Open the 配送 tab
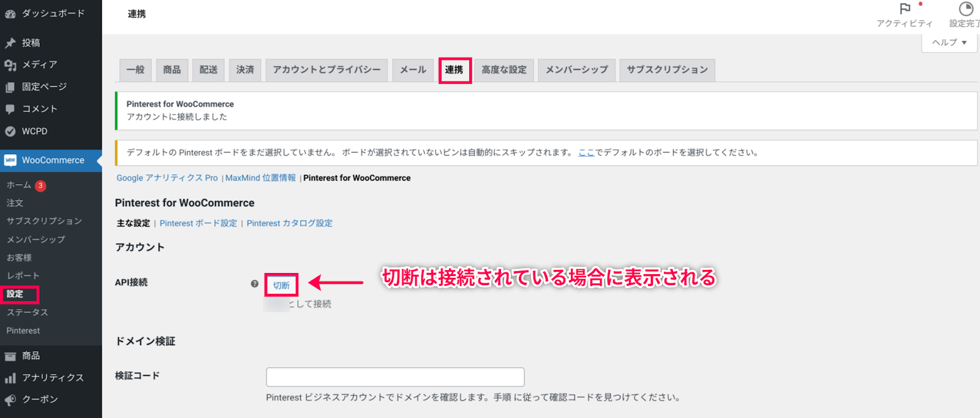 coord(209,70)
